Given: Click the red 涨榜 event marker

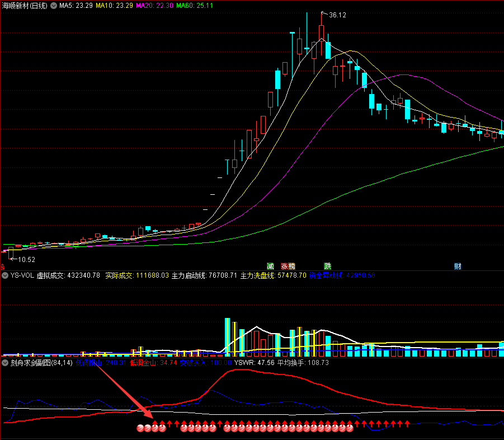Looking at the screenshot, I should (288, 266).
